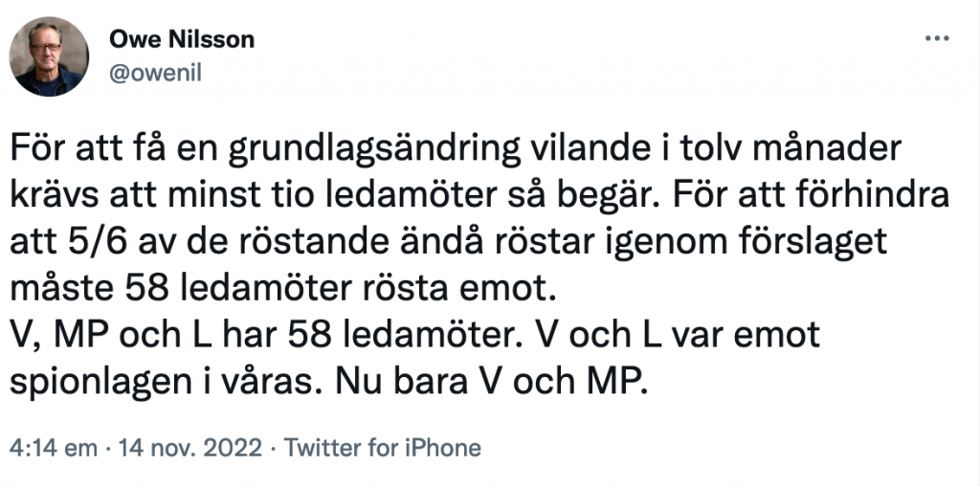Image resolution: width=980 pixels, height=487 pixels.
Task: Click the @owenil handle
Action: click(x=156, y=74)
